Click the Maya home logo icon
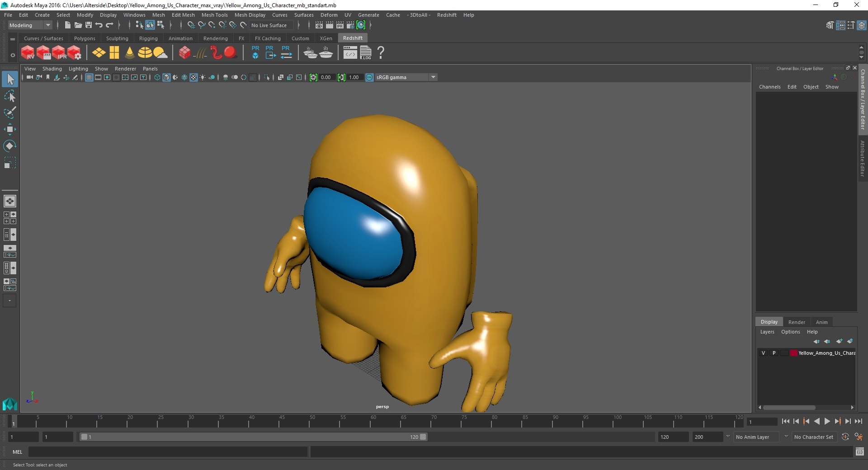The image size is (868, 470). [10, 404]
